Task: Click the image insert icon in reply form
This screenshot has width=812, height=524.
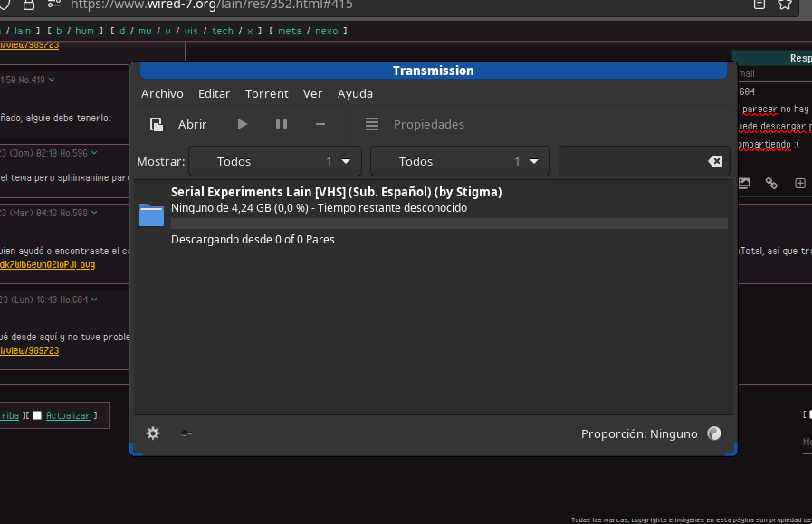Action: click(744, 183)
